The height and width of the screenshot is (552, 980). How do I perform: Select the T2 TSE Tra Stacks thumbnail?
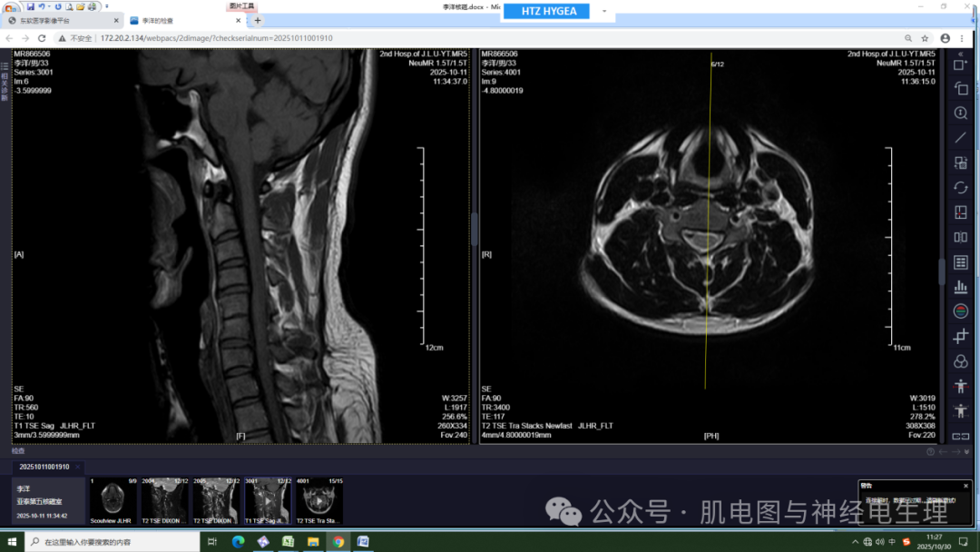[318, 502]
